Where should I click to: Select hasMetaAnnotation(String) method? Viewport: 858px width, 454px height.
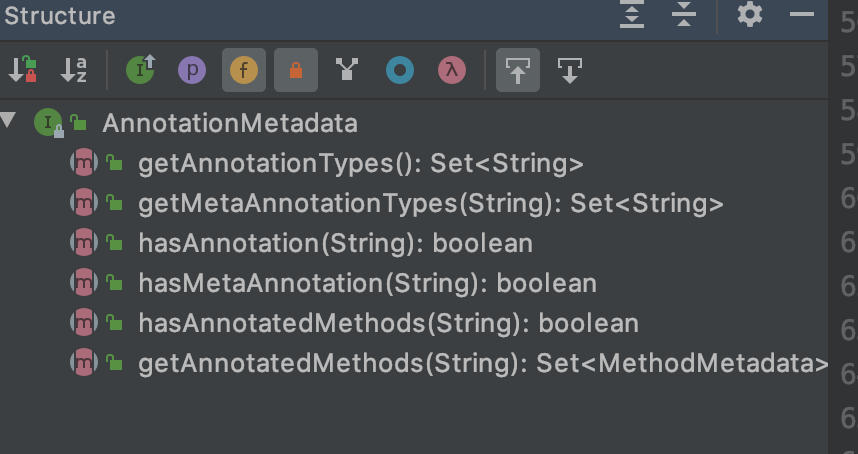pos(366,283)
